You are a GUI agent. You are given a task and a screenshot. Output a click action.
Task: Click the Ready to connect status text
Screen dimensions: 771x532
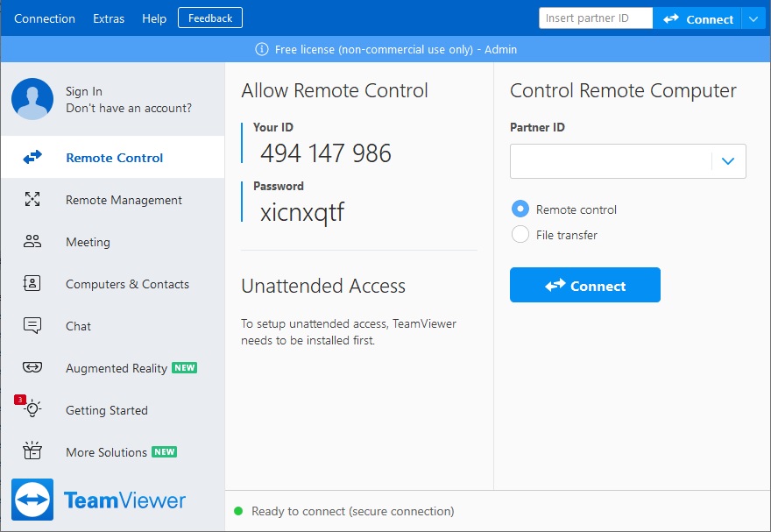(352, 511)
